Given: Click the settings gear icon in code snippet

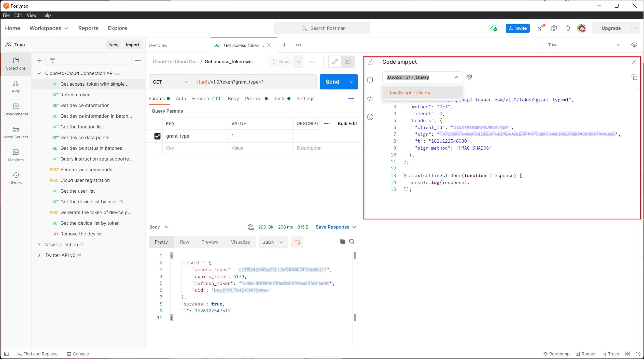Looking at the screenshot, I should pyautogui.click(x=469, y=77).
